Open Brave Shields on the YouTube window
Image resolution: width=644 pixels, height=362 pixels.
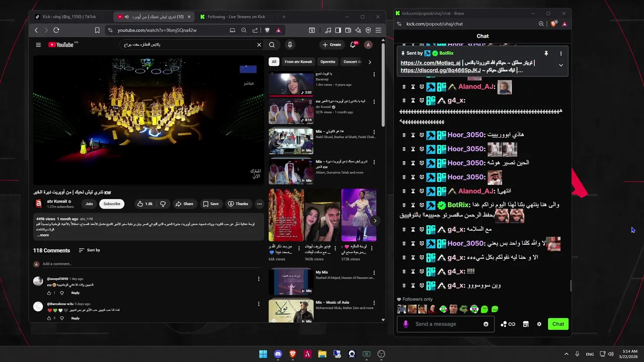[267, 30]
